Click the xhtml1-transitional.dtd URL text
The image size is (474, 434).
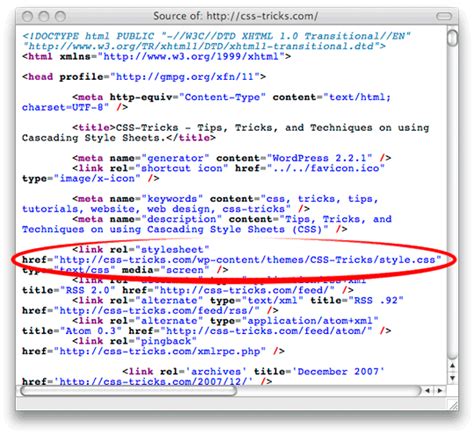(204, 46)
